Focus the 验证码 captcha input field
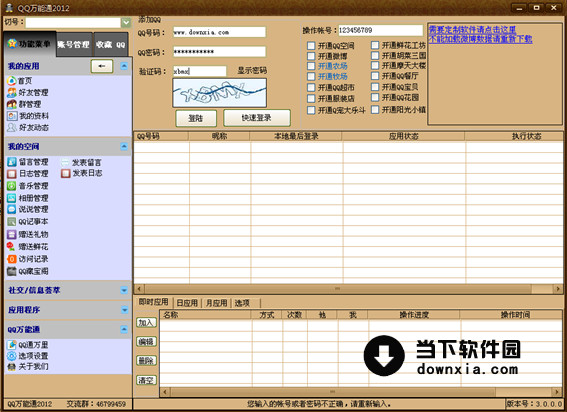Viewport: 567px width, 412px height. pos(200,71)
